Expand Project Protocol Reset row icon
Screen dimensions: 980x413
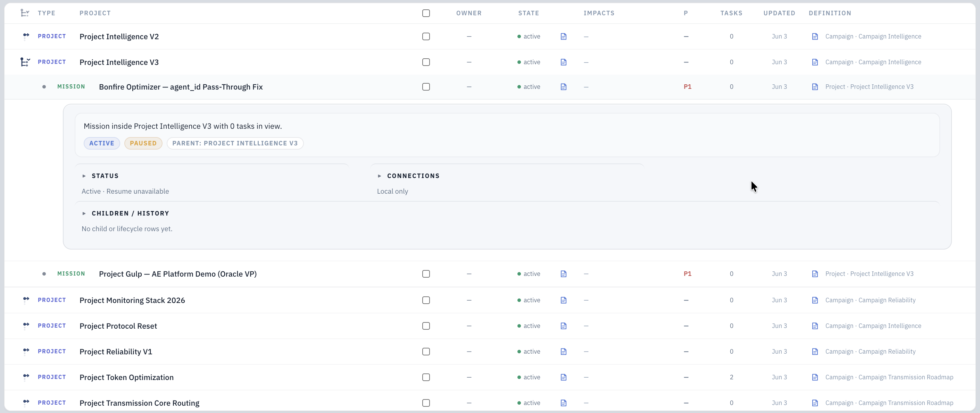pos(26,326)
